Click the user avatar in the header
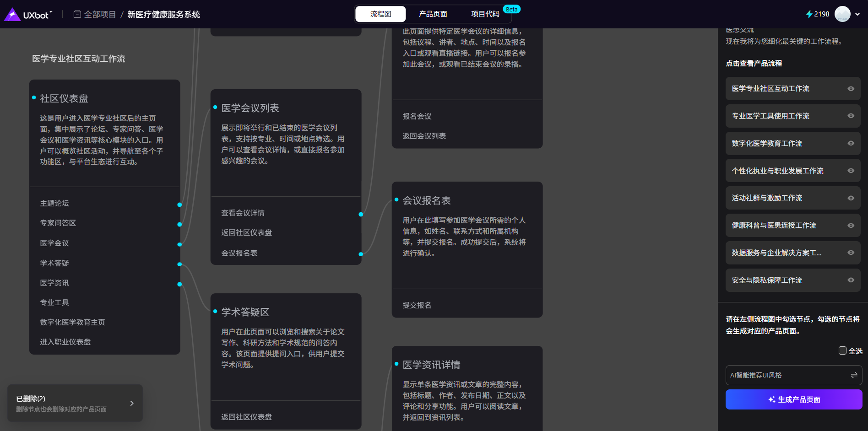The image size is (868, 431). pos(842,14)
